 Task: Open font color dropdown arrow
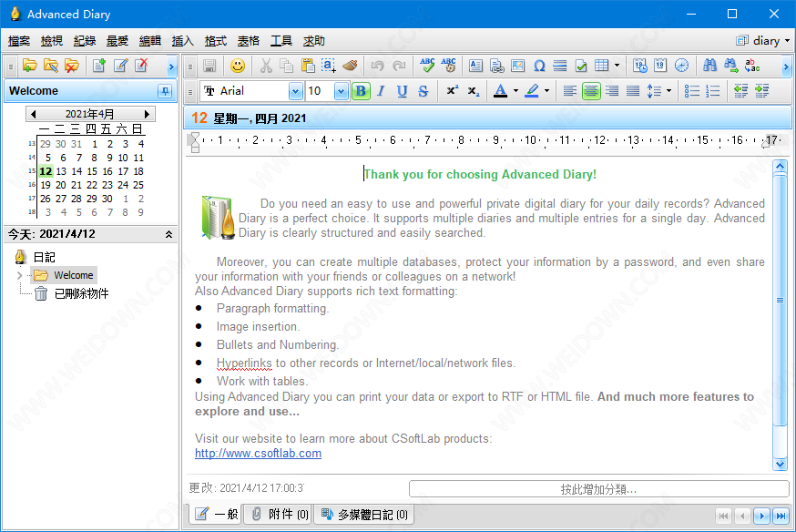[x=515, y=91]
